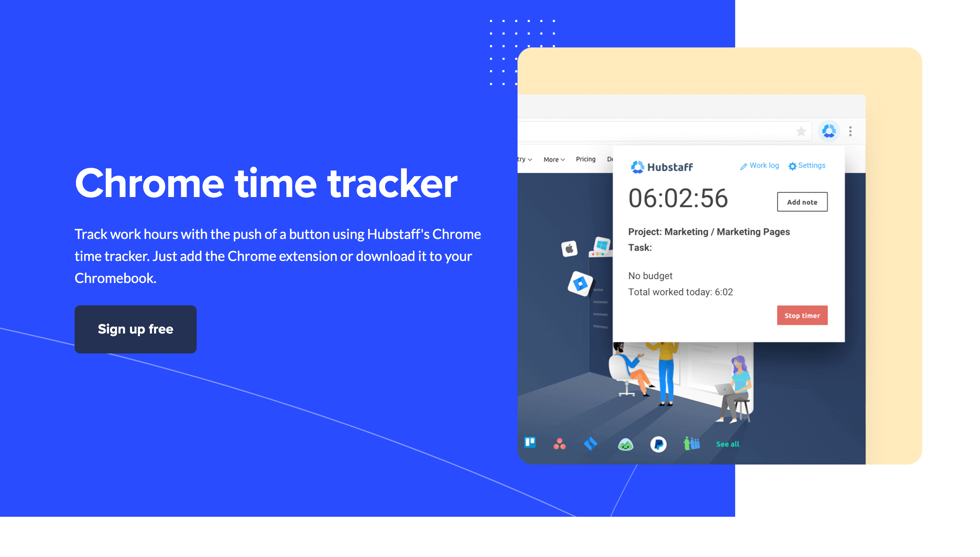980x557 pixels.
Task: Click the Stop timer button
Action: (802, 316)
